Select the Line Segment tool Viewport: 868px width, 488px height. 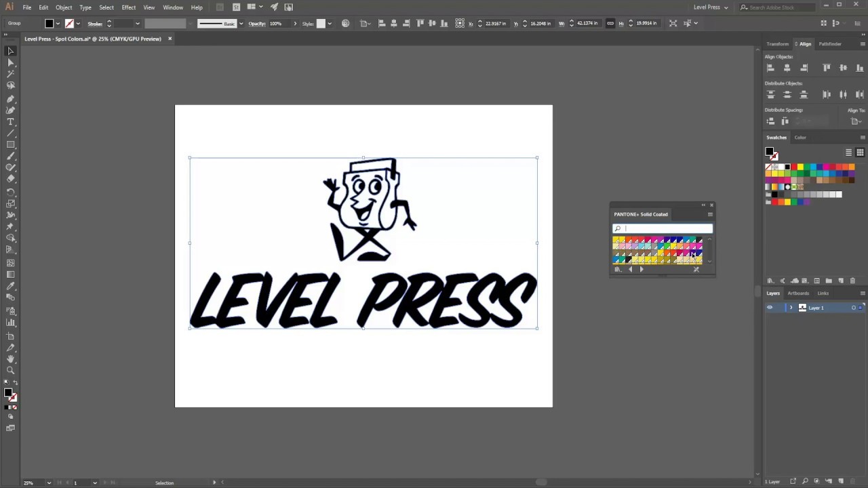coord(11,134)
